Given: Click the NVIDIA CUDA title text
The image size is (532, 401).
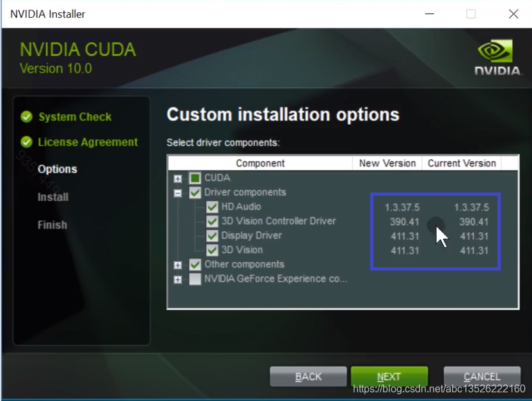Looking at the screenshot, I should 78,49.
